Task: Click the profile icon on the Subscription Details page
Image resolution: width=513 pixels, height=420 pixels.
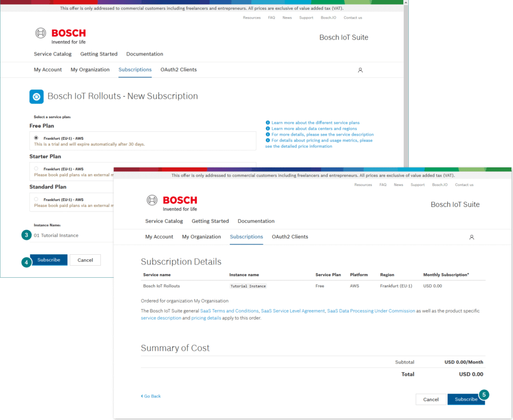Action: pyautogui.click(x=471, y=237)
